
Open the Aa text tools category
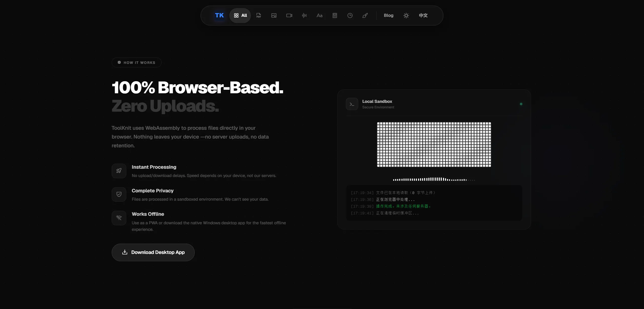(319, 15)
